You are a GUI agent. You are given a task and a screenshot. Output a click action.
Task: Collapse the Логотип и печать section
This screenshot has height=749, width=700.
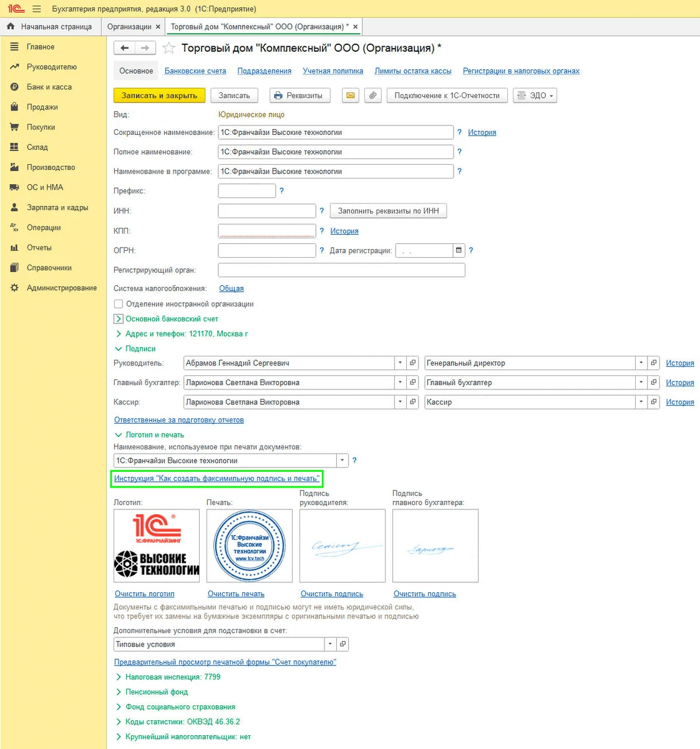150,435
